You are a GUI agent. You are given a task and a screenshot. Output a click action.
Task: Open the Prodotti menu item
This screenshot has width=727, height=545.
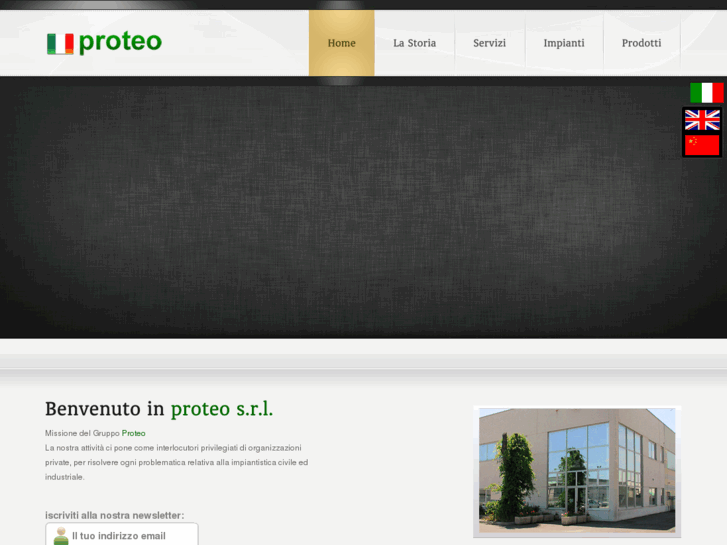tap(641, 43)
